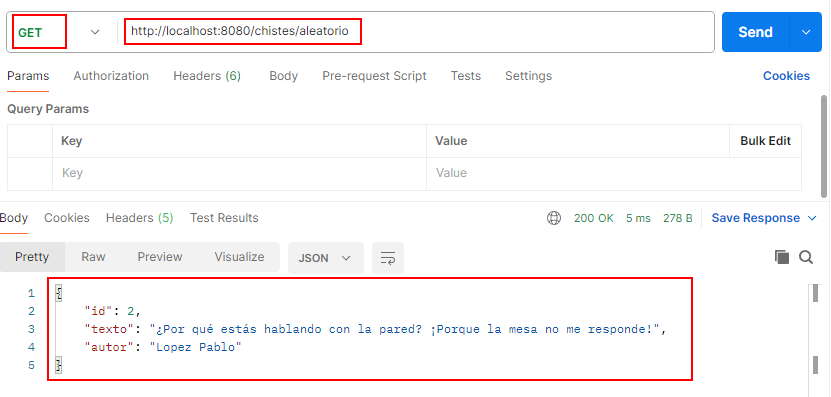Click Bulk Edit for query params
The height and width of the screenshot is (397, 831).
[765, 141]
